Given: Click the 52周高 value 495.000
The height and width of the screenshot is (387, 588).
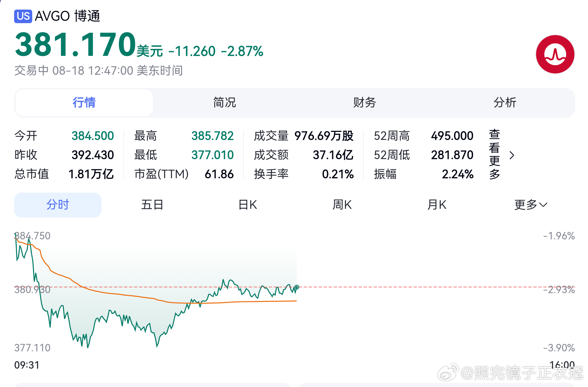Looking at the screenshot, I should tap(452, 136).
